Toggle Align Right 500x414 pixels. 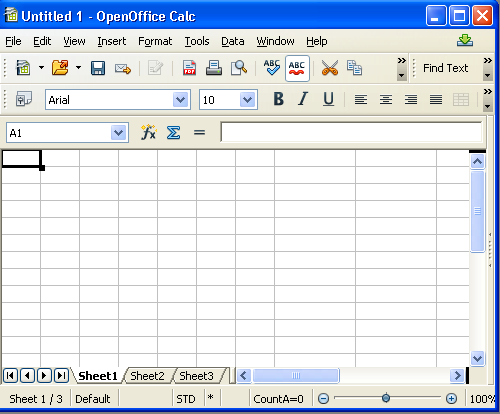click(x=411, y=99)
